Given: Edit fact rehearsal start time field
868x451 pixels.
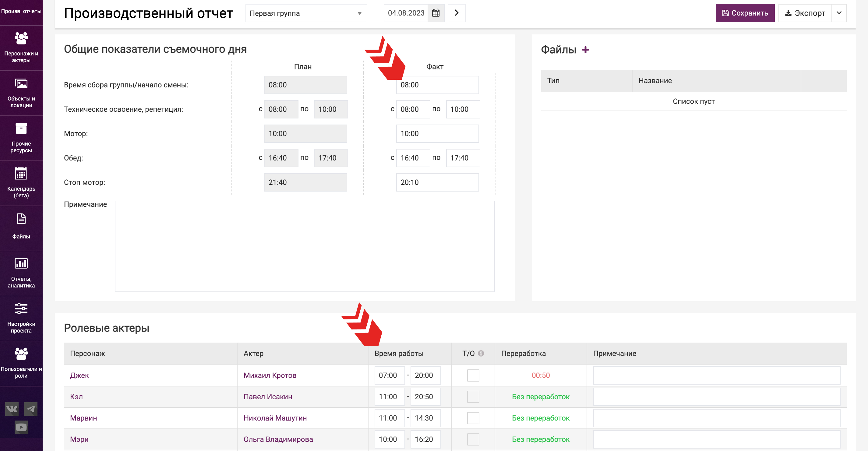Looking at the screenshot, I should pos(413,109).
